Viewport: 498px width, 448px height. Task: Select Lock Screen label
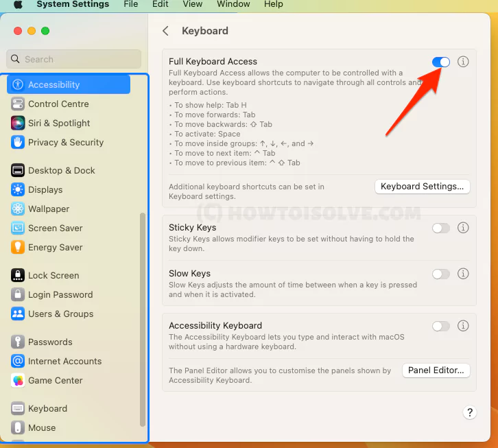pyautogui.click(x=54, y=276)
